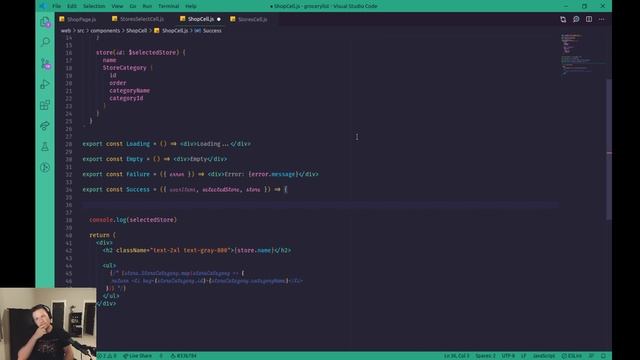This screenshot has width=640, height=360.
Task: Click the Ln 36, Col 3 cursor position
Action: tap(457, 356)
